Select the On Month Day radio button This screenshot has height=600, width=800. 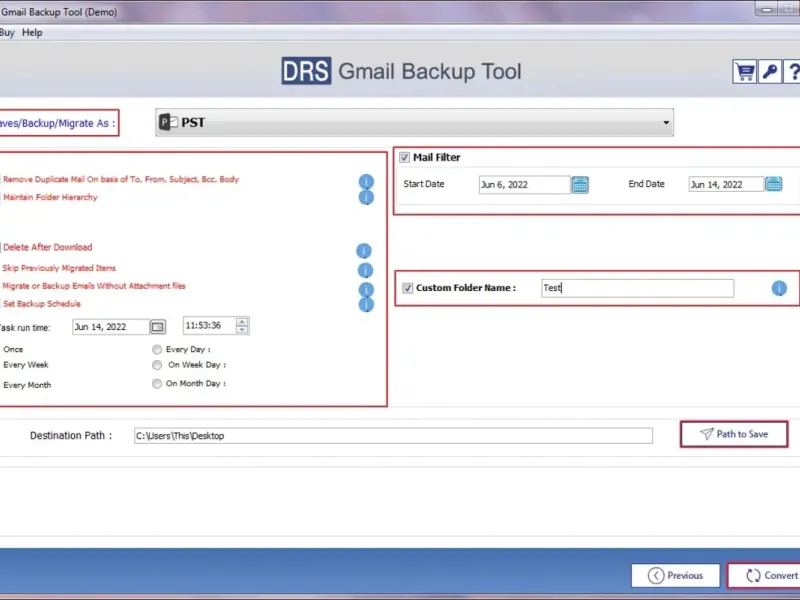pyautogui.click(x=157, y=384)
